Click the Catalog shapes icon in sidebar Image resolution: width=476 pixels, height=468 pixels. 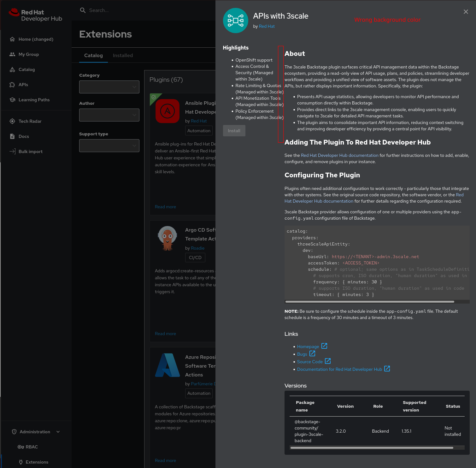[x=12, y=69]
